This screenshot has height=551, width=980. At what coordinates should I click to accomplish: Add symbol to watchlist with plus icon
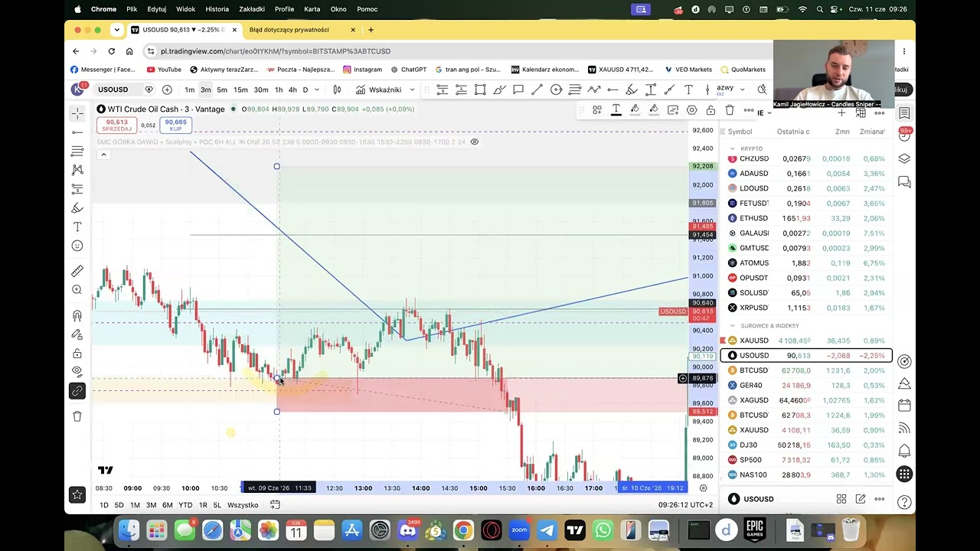841,113
